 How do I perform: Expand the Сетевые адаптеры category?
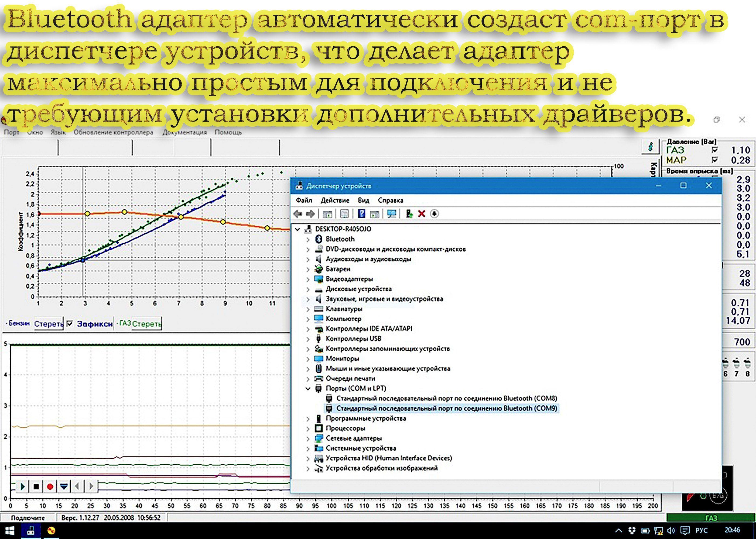308,438
